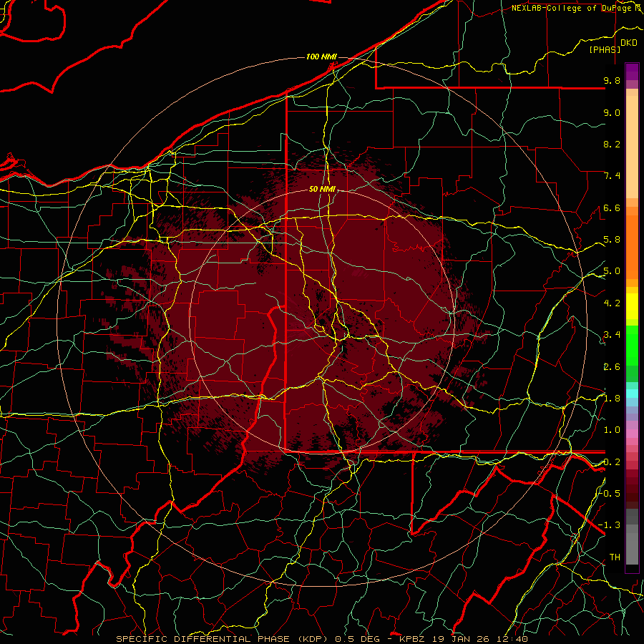
Task: Click the "12:40" timestamp in the caption
Action: (x=512, y=639)
